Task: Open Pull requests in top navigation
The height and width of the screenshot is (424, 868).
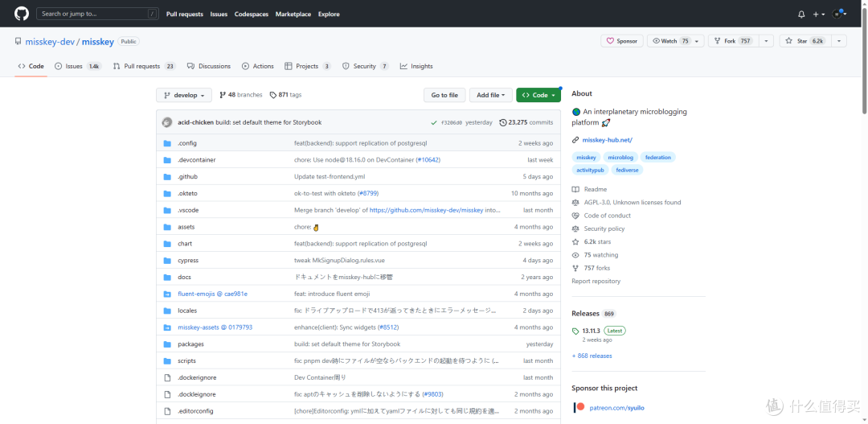Action: pyautogui.click(x=184, y=14)
